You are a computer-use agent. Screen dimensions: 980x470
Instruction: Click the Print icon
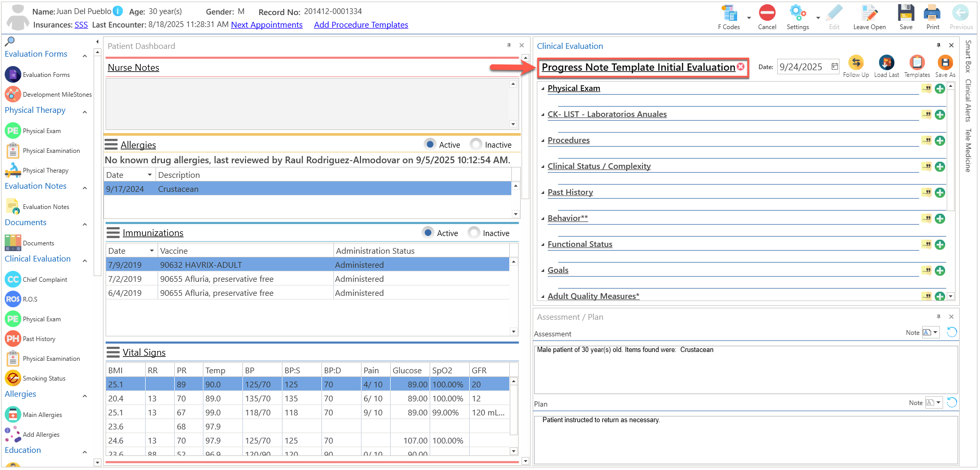(x=932, y=13)
